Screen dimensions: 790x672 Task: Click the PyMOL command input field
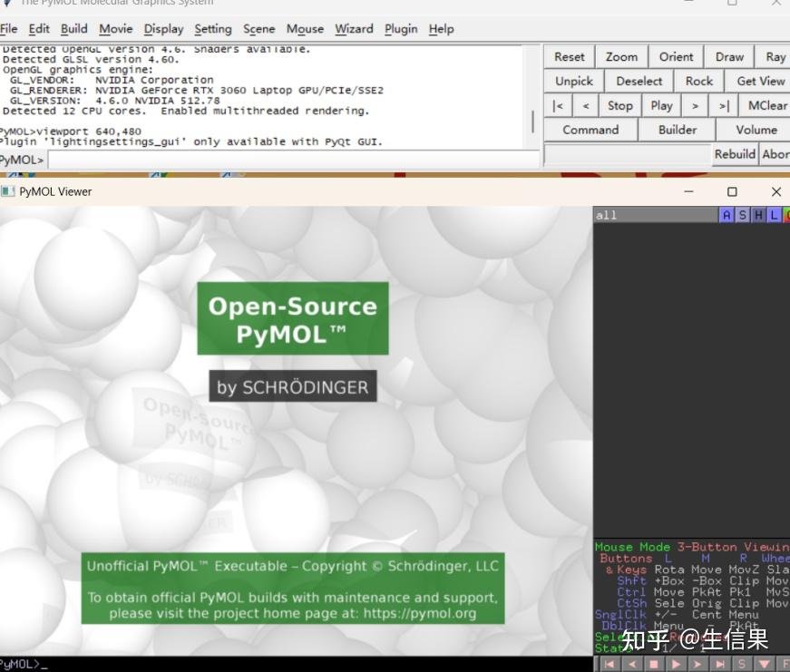point(293,161)
